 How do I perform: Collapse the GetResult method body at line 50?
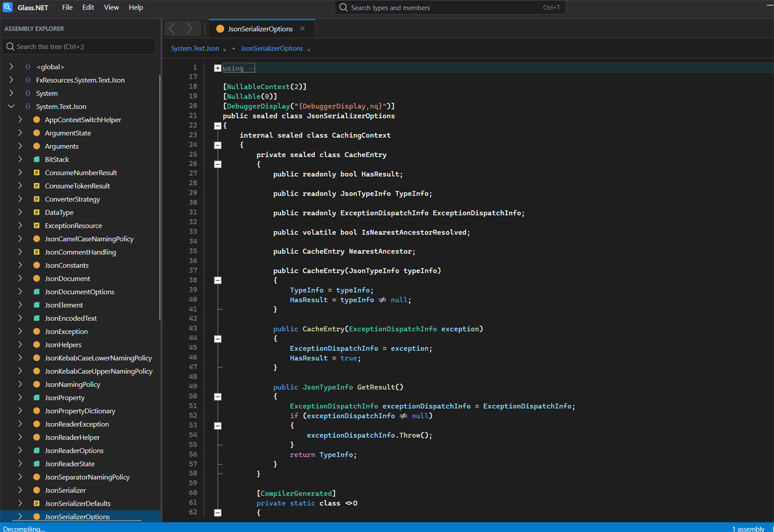click(x=217, y=397)
